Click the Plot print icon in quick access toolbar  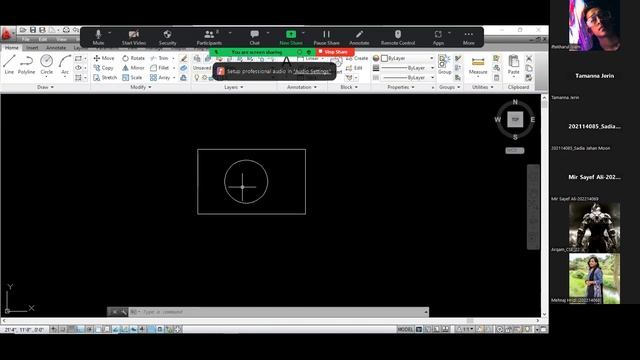(x=66, y=30)
